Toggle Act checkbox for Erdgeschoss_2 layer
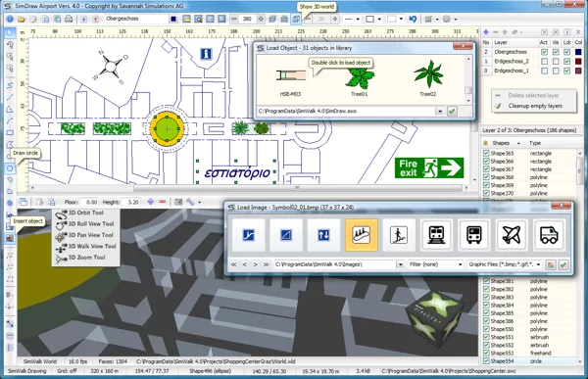This screenshot has width=588, height=379. 544,61
